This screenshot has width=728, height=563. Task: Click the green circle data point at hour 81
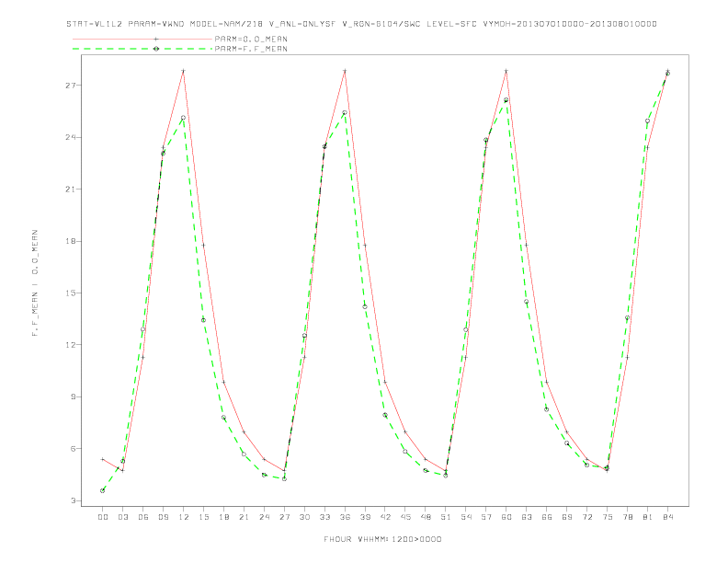tap(648, 121)
